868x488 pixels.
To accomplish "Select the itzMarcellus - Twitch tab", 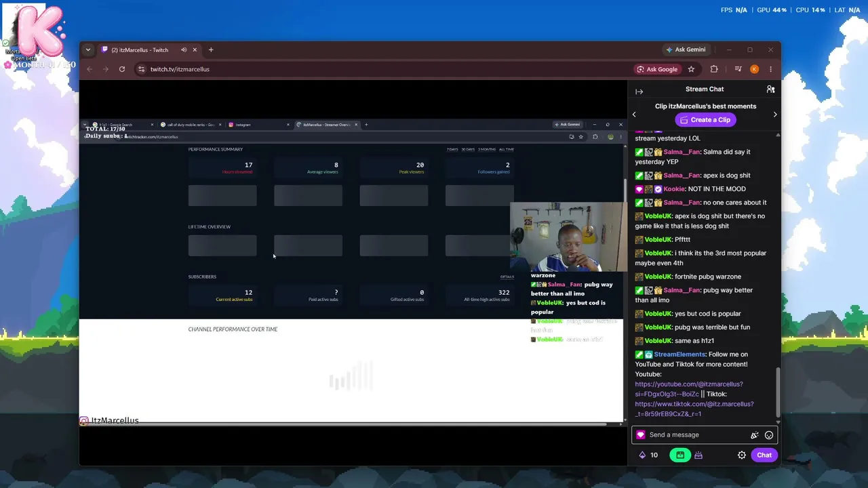I will [149, 49].
